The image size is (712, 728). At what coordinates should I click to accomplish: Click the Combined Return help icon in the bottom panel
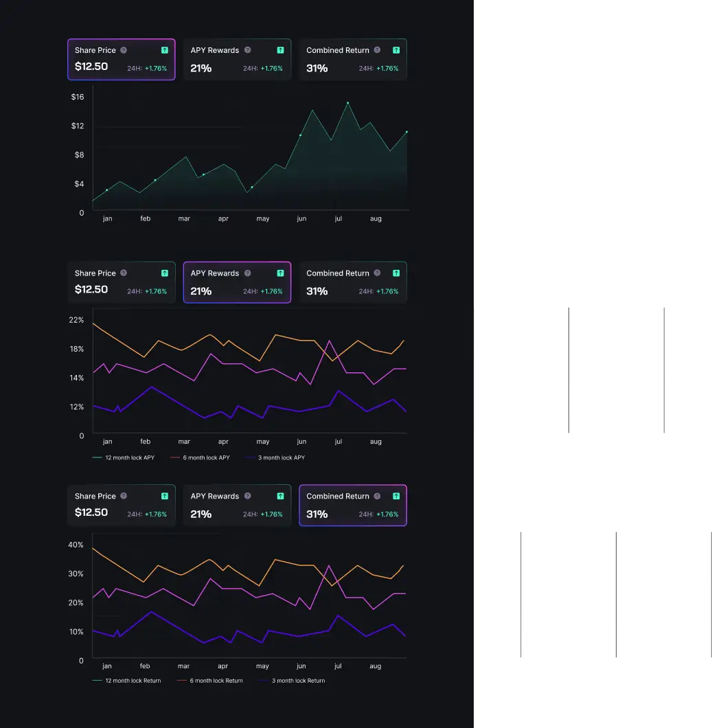click(x=377, y=496)
